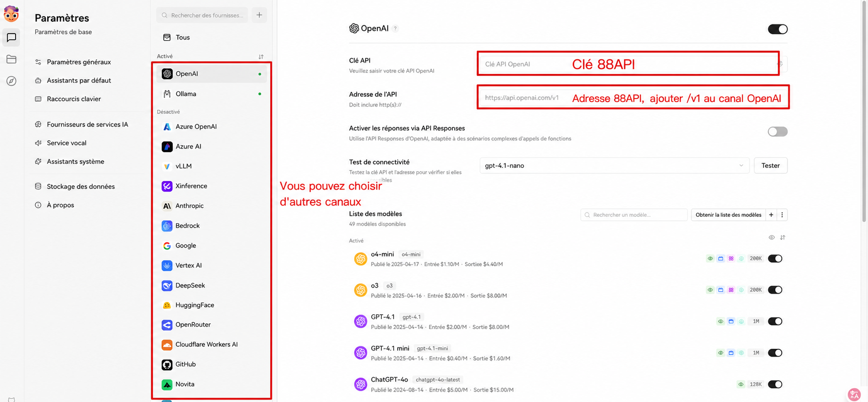Click the blue function-call icon for o4-mini
This screenshot has height=402, width=868.
(x=721, y=259)
